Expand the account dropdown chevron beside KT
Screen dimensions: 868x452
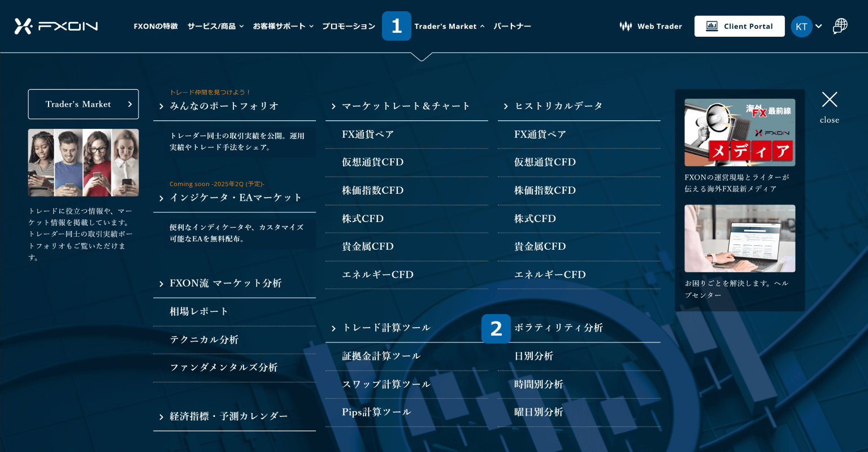coord(818,27)
